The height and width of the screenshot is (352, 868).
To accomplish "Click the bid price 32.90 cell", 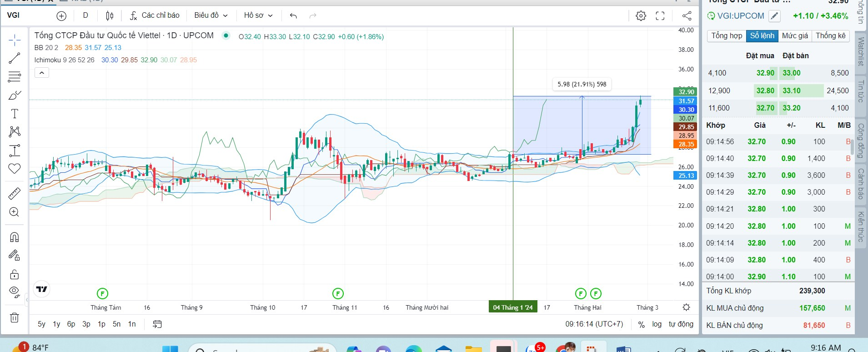I will click(765, 73).
